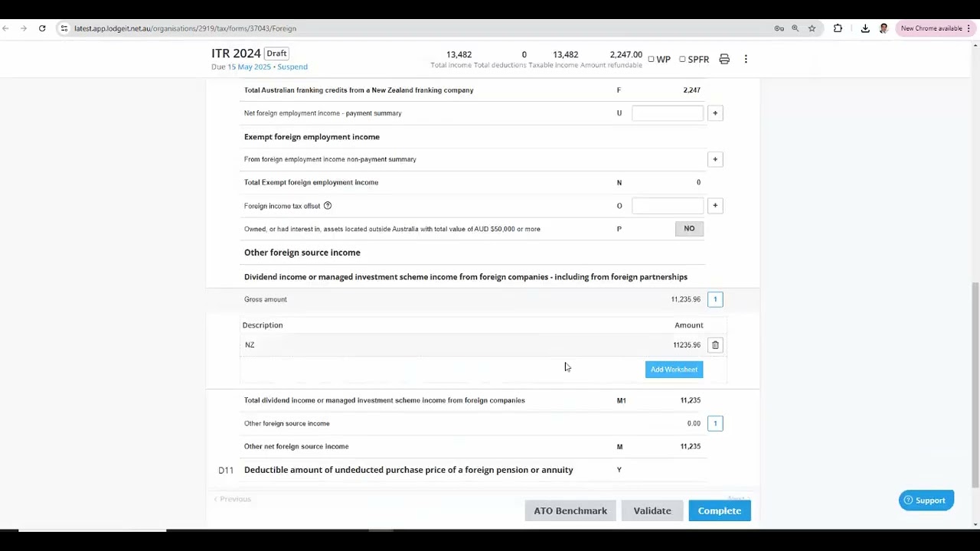Open the form header kebab menu
Image resolution: width=980 pixels, height=551 pixels.
click(x=746, y=59)
